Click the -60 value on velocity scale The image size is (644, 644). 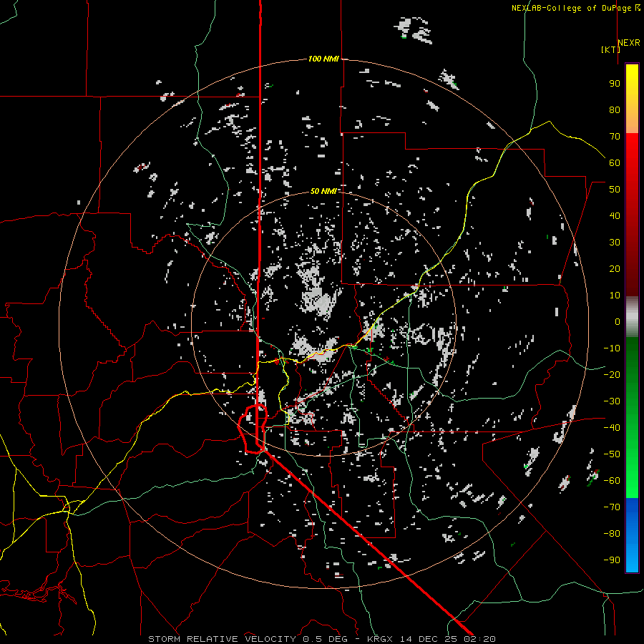click(612, 481)
